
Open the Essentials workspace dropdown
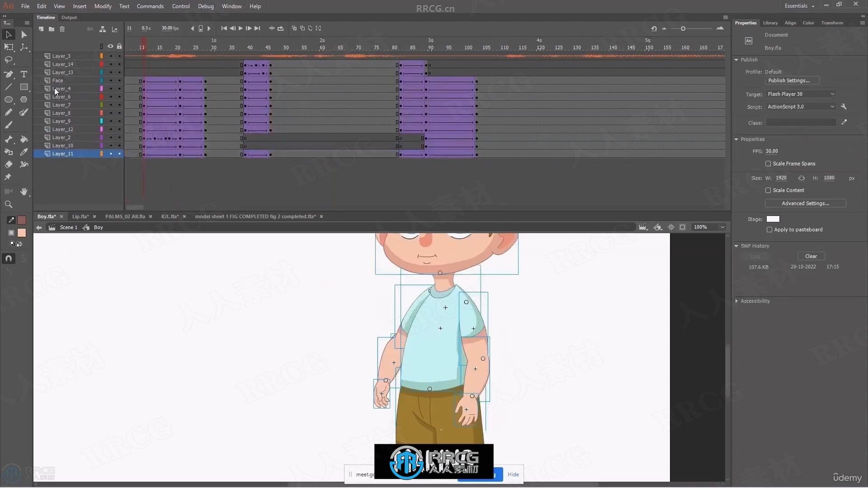click(799, 6)
